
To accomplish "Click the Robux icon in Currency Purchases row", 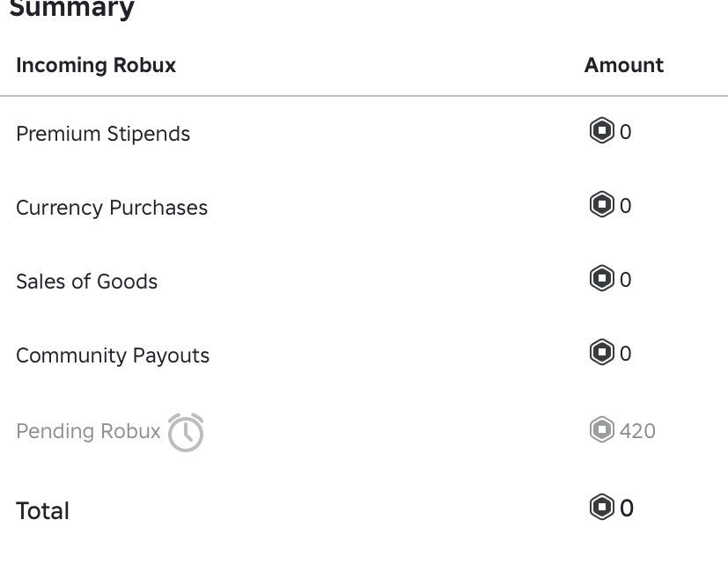I will (602, 204).
